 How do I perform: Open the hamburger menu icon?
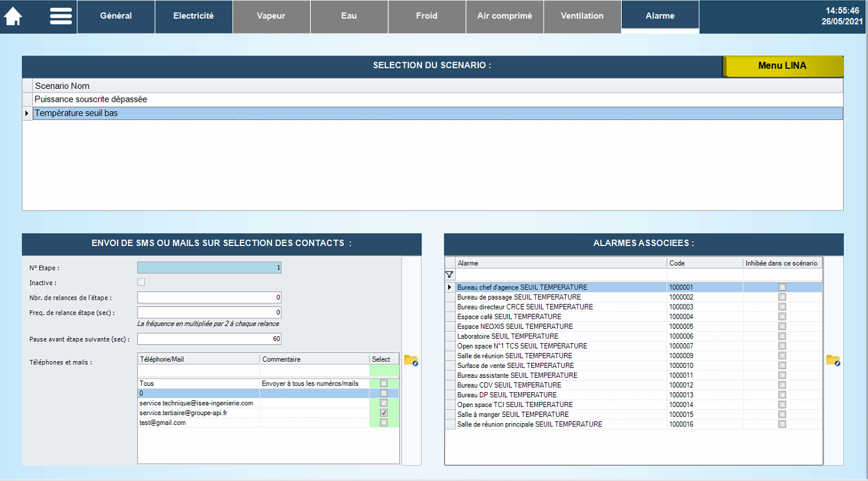click(x=61, y=16)
